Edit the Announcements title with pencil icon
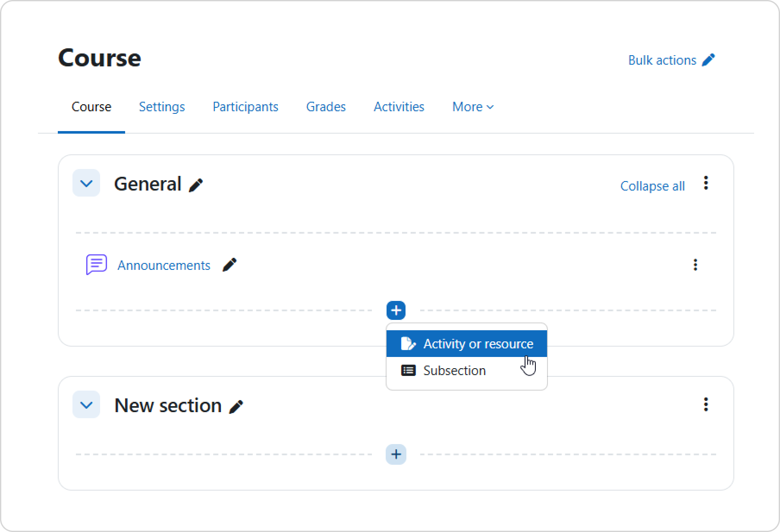The image size is (780, 532). [230, 265]
